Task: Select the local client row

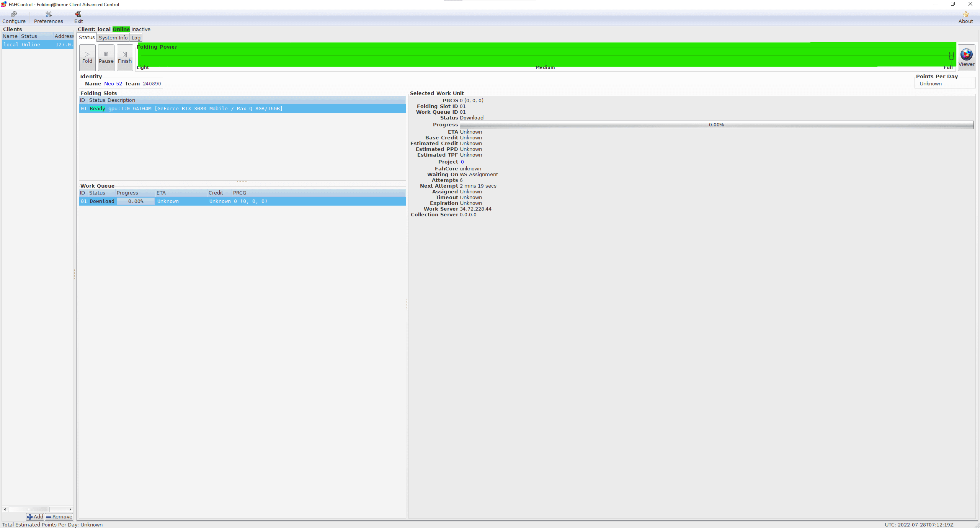Action: pyautogui.click(x=38, y=44)
